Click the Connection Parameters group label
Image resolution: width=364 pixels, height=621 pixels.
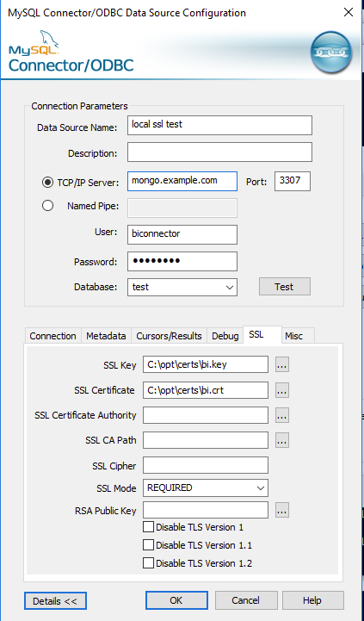coord(79,106)
